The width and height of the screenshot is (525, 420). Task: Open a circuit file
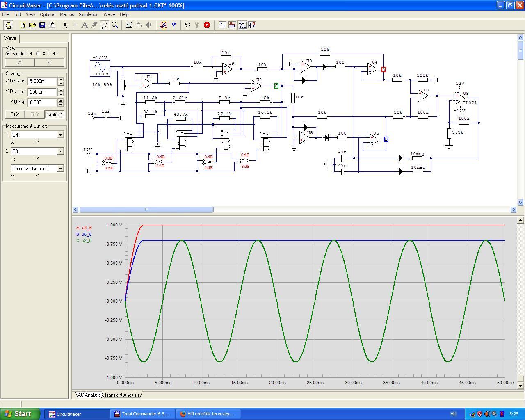[32, 25]
